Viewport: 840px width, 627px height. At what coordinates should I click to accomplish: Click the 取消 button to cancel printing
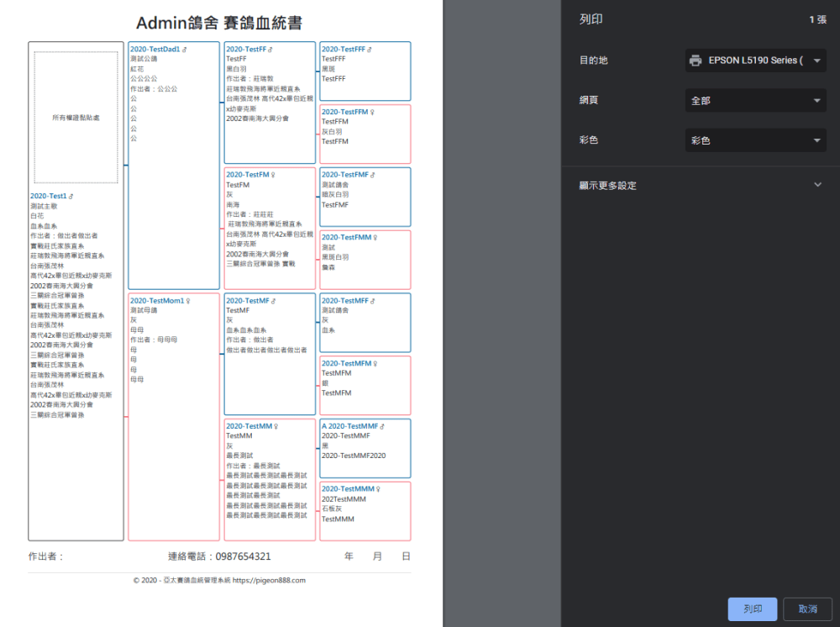[x=806, y=609]
